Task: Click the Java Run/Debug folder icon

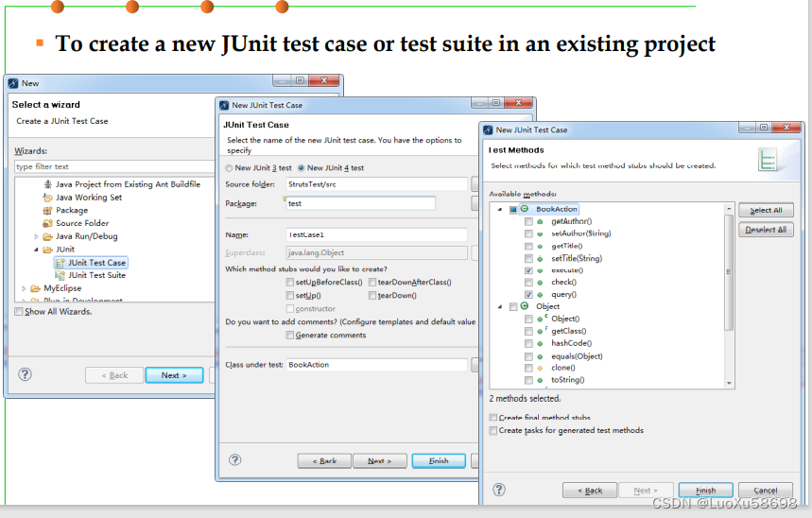Action: pyautogui.click(x=47, y=236)
